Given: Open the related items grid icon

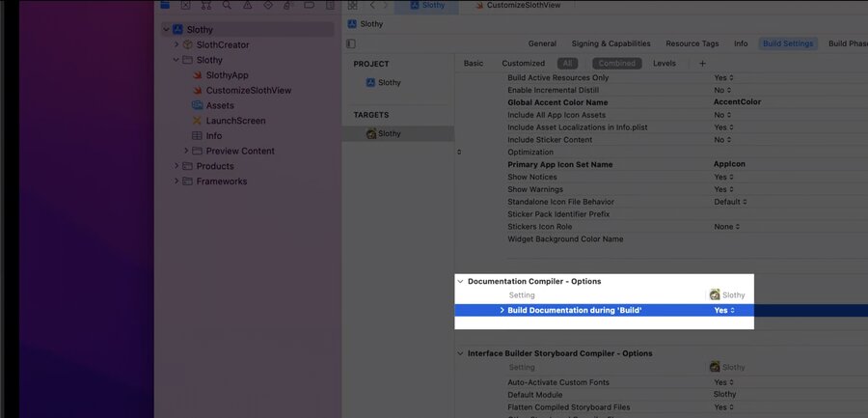Looking at the screenshot, I should 353,5.
